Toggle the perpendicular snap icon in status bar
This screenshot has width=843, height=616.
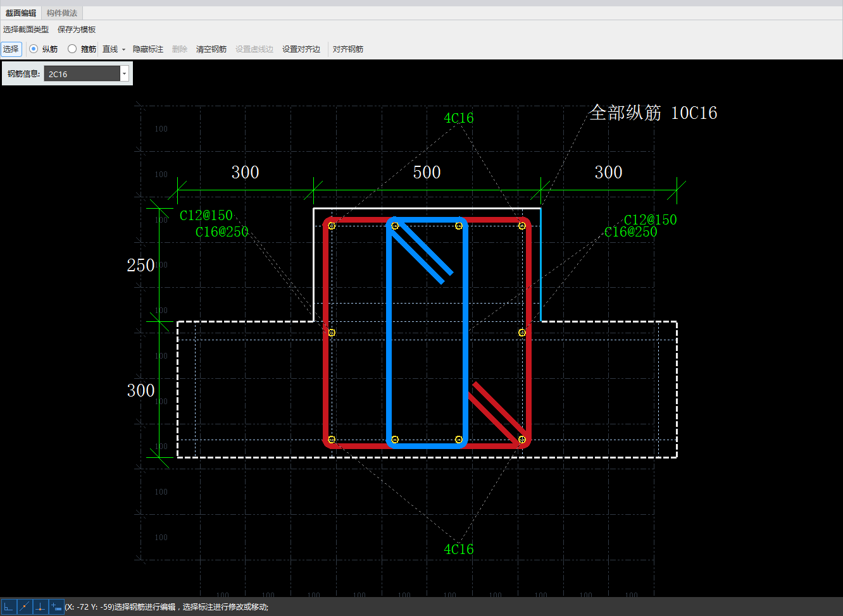coord(40,607)
